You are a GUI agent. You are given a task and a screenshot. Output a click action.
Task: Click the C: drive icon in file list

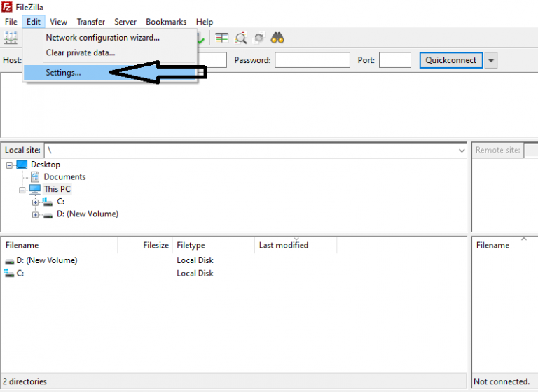pyautogui.click(x=9, y=273)
